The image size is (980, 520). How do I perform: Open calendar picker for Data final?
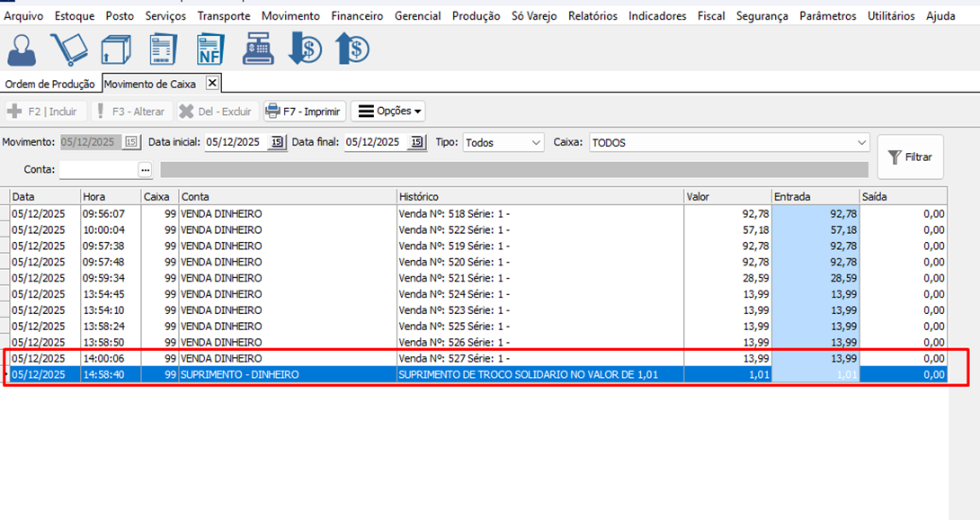point(417,142)
